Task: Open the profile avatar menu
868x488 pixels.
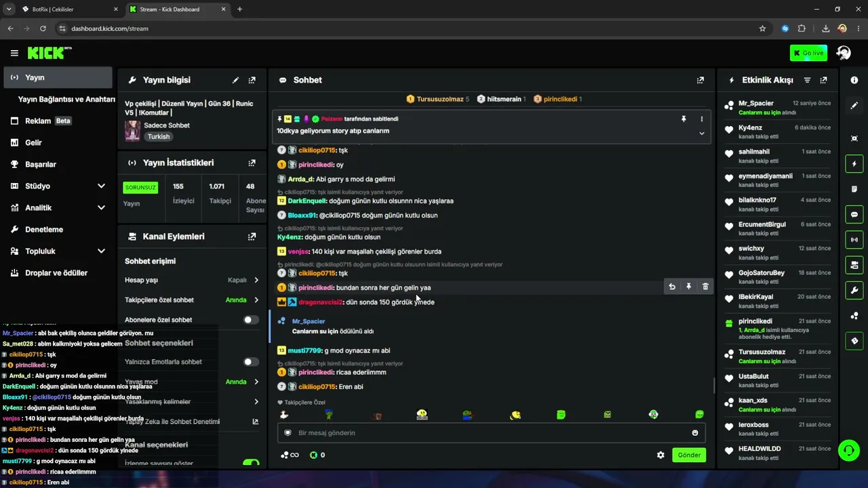Action: pyautogui.click(x=844, y=53)
